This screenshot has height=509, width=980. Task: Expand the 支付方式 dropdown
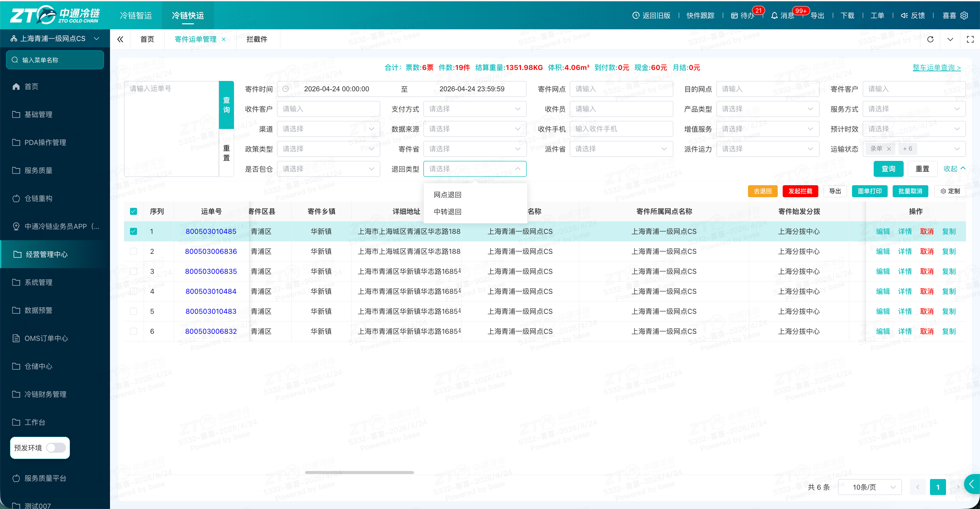[475, 109]
